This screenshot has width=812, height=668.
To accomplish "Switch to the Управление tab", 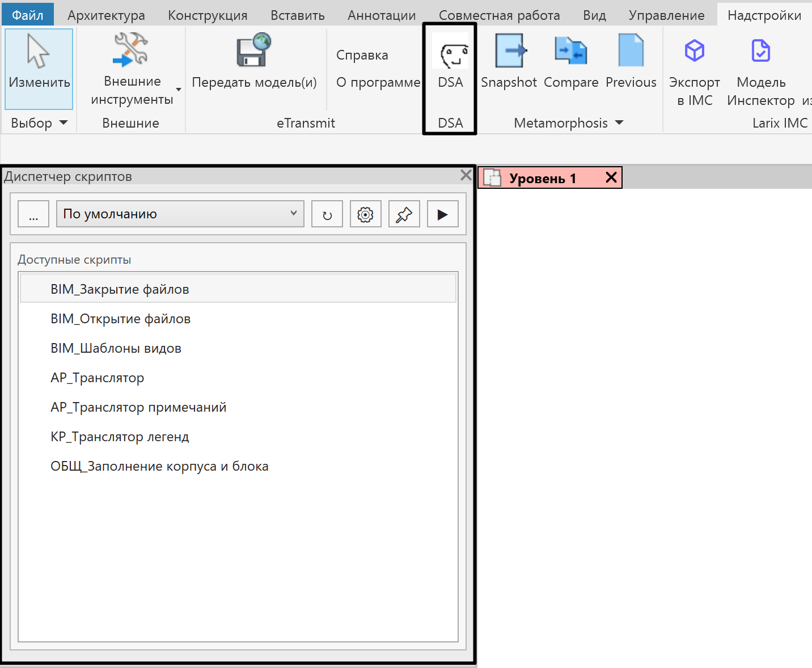I will pyautogui.click(x=667, y=15).
